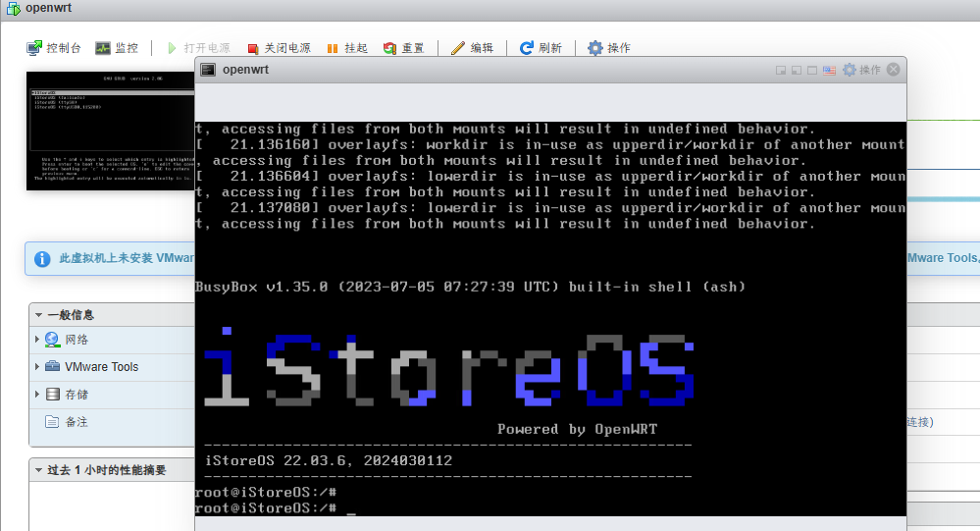
Task: Click the 备注 notes icon
Action: click(x=53, y=421)
